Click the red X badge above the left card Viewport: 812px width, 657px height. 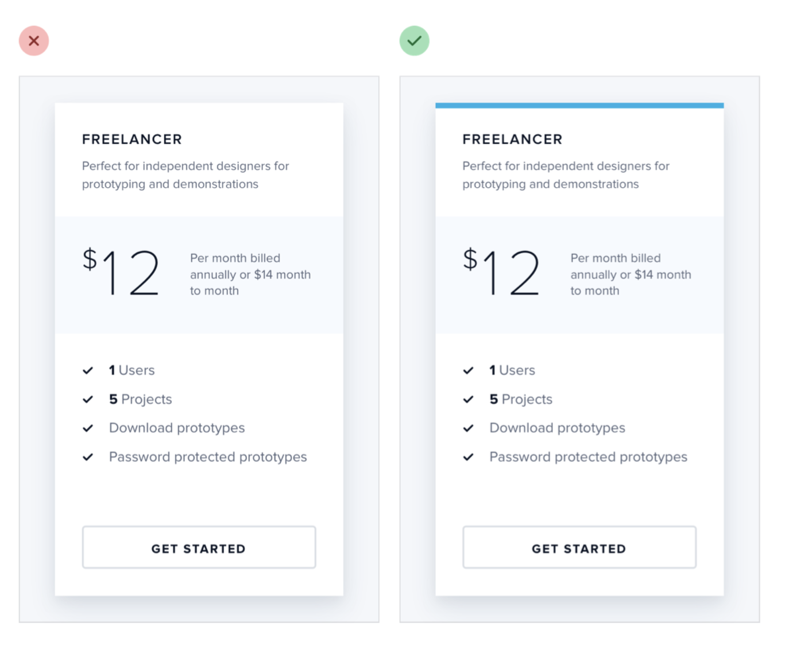coord(33,41)
